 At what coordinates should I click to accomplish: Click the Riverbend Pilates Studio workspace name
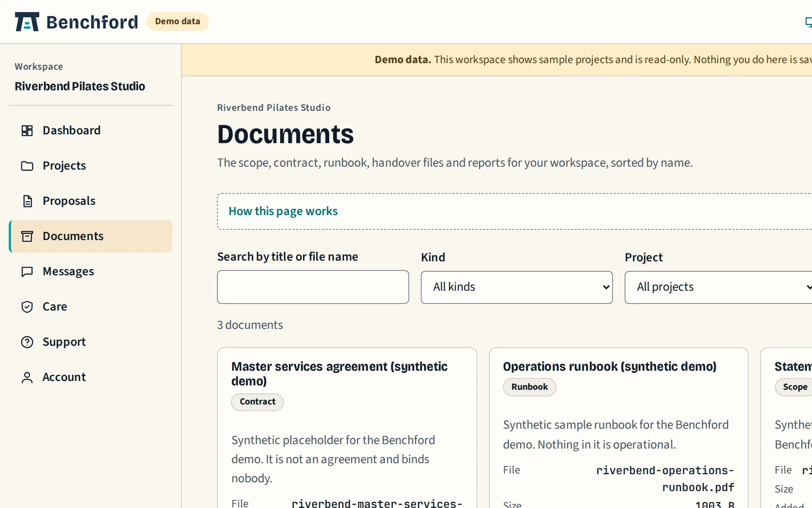click(80, 86)
